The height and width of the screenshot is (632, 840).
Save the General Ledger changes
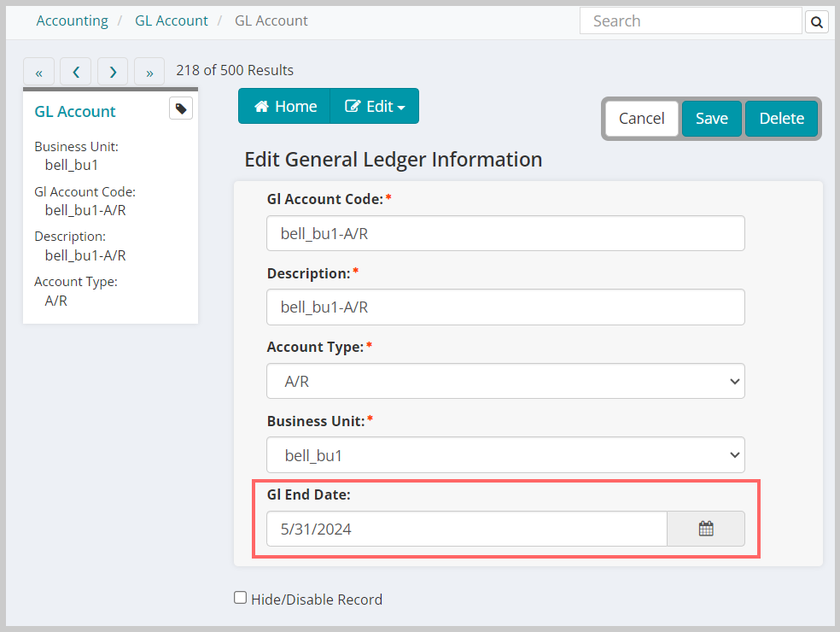point(711,119)
